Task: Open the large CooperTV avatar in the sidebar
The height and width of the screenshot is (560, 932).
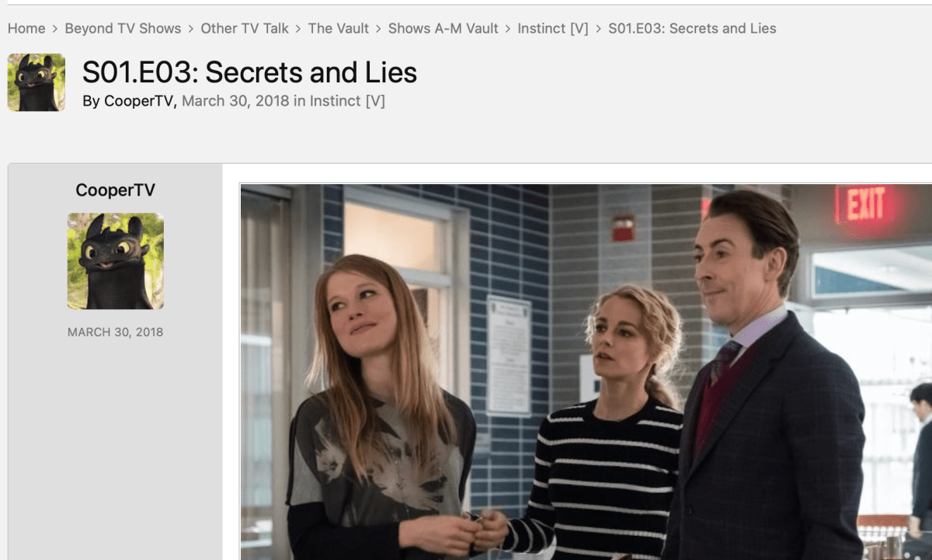Action: click(x=116, y=261)
